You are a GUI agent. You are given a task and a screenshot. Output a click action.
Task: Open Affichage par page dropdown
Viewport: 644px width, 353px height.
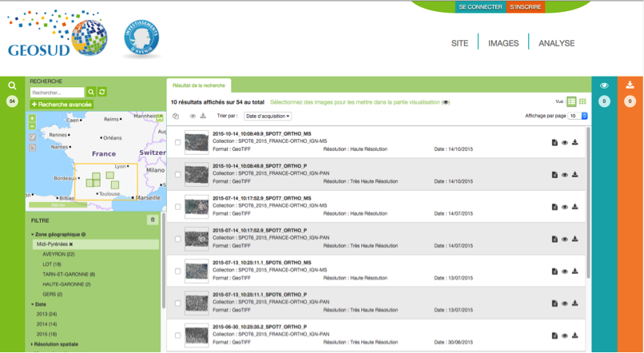[x=578, y=116]
